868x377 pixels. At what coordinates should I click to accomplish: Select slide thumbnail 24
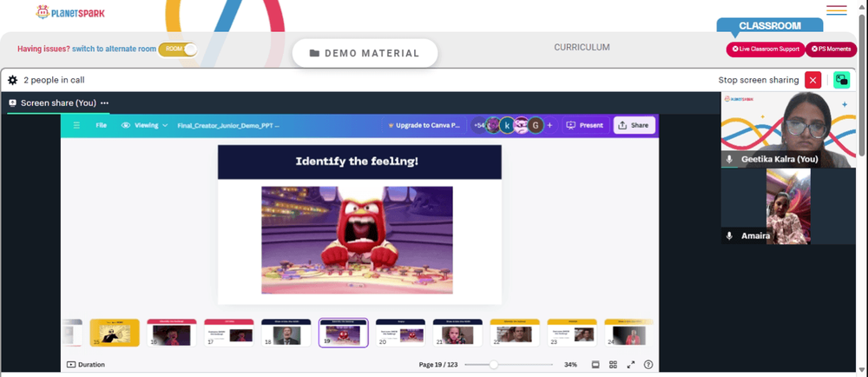[628, 333]
